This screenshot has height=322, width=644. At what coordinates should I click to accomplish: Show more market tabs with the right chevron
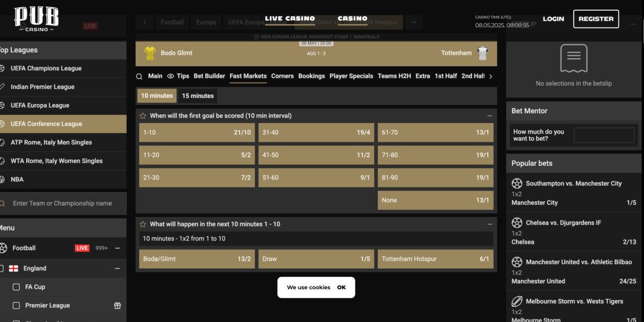coord(491,76)
